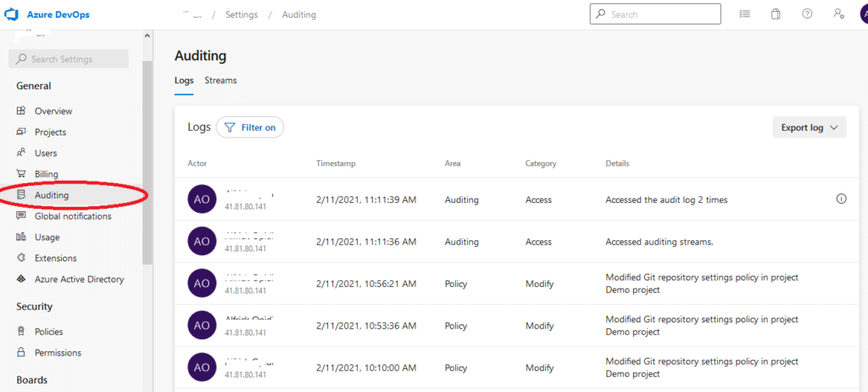Switch to the Streams tab

[x=220, y=81]
